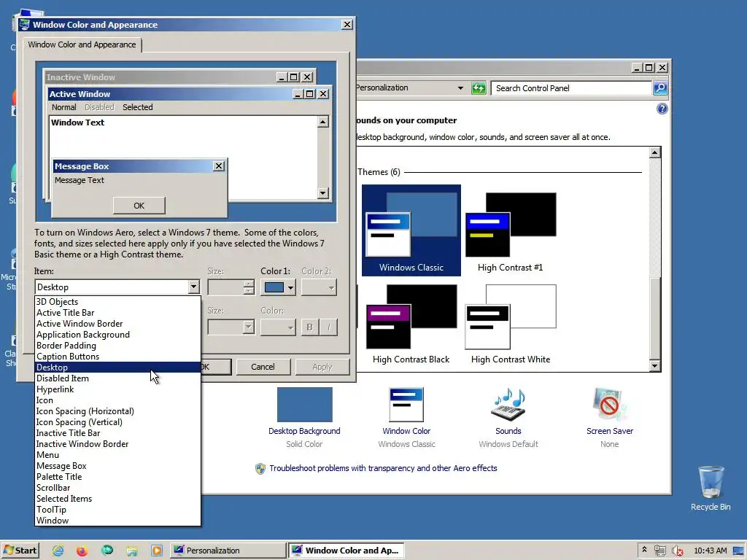
Task: Expand the address bar history dropdown
Action: (x=460, y=88)
